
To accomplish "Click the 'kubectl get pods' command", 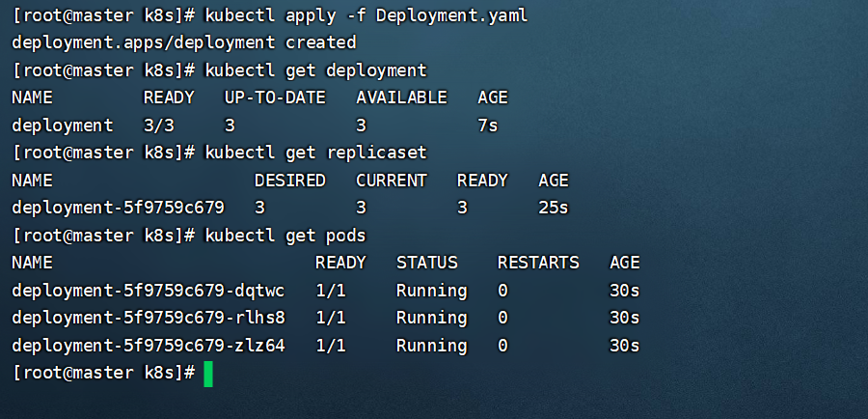I will pyautogui.click(x=285, y=236).
